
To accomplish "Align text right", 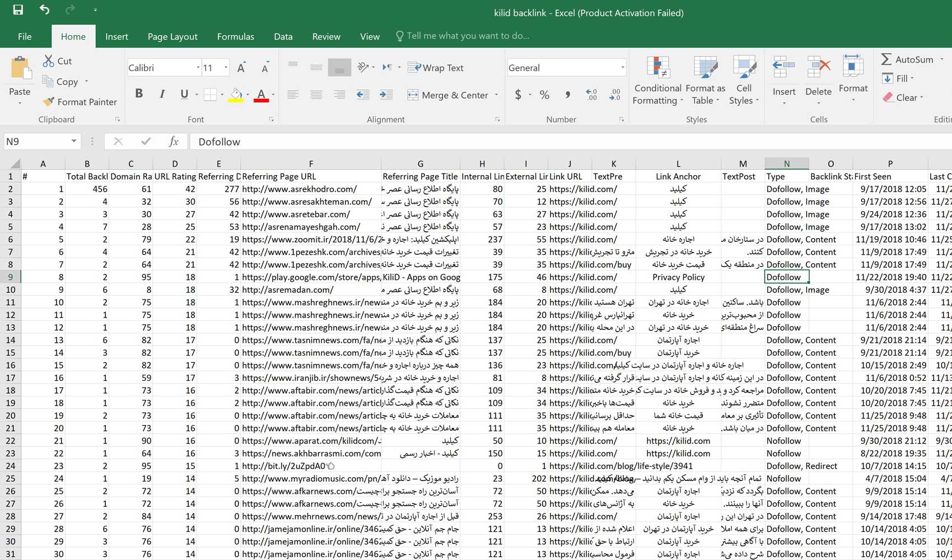I will [339, 95].
